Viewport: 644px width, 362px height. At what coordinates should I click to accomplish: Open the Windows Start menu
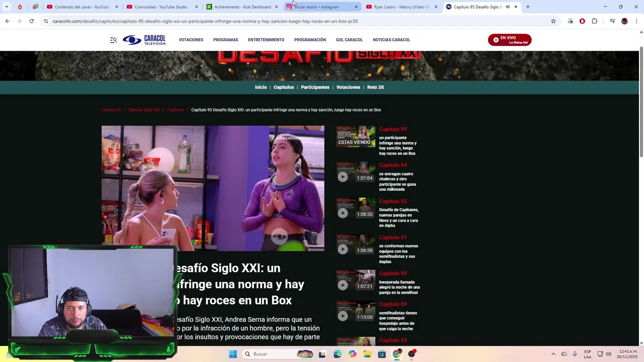[232, 354]
